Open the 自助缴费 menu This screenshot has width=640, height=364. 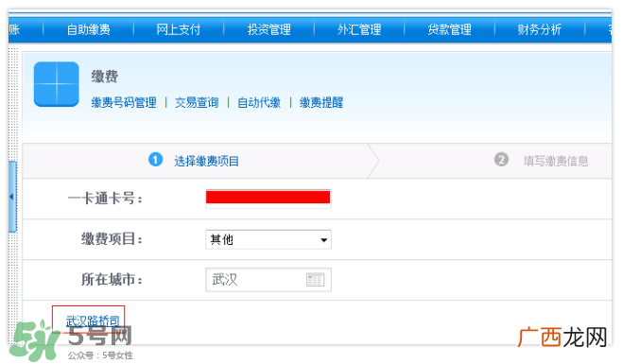[x=89, y=29]
